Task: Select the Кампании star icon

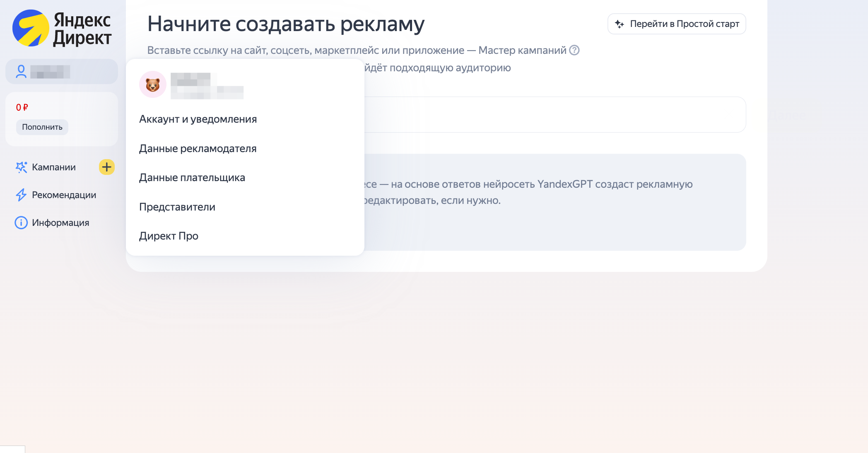Action: [x=21, y=167]
